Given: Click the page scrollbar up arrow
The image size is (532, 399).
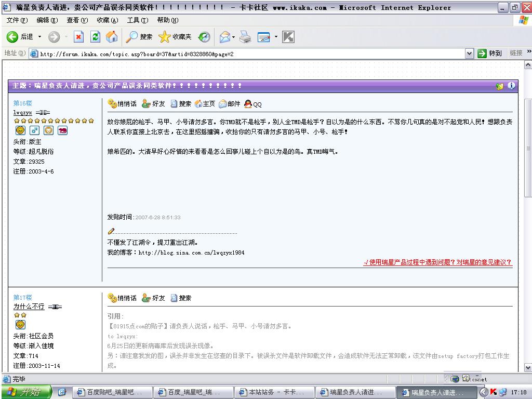Looking at the screenshot, I should (528, 64).
